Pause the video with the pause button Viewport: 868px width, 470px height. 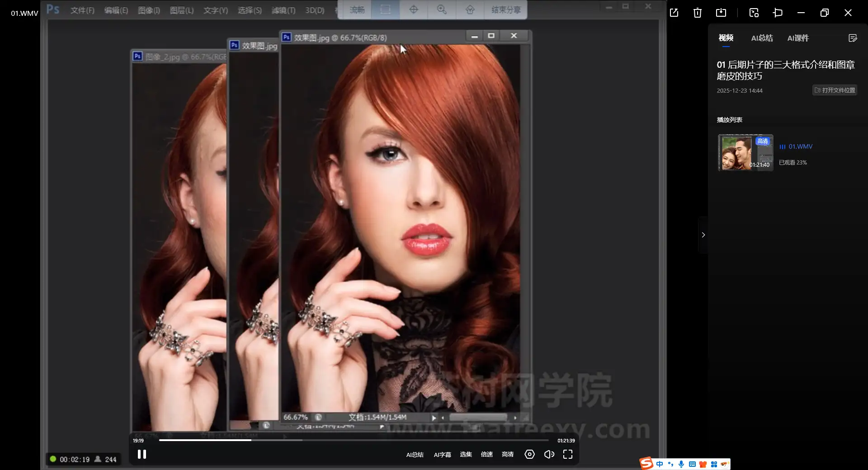coord(142,454)
